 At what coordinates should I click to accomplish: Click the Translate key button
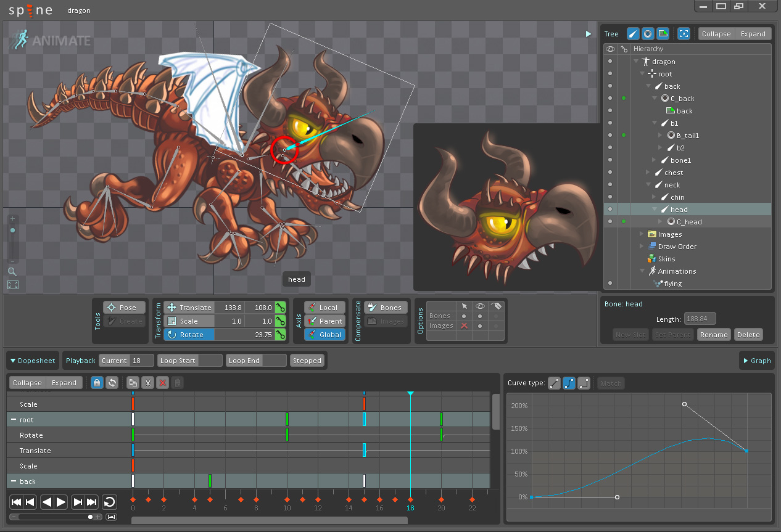click(281, 307)
